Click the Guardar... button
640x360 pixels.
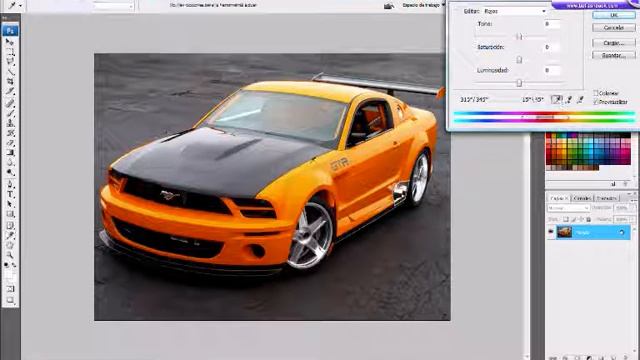(613, 55)
